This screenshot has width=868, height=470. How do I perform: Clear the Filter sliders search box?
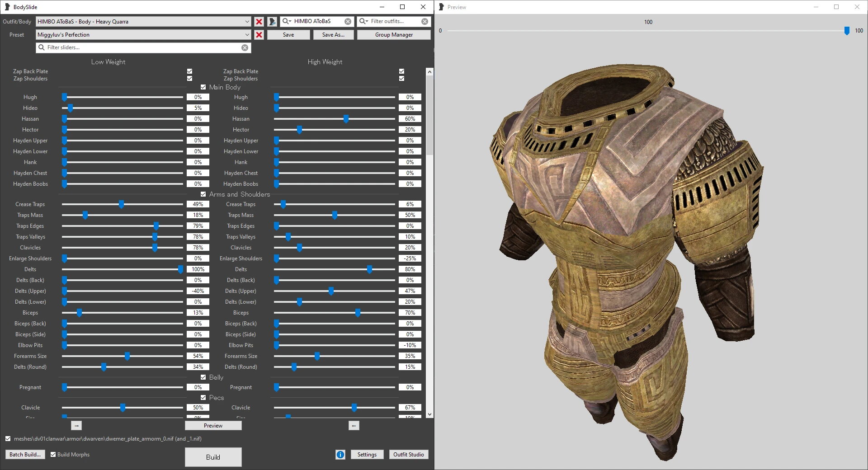click(245, 48)
